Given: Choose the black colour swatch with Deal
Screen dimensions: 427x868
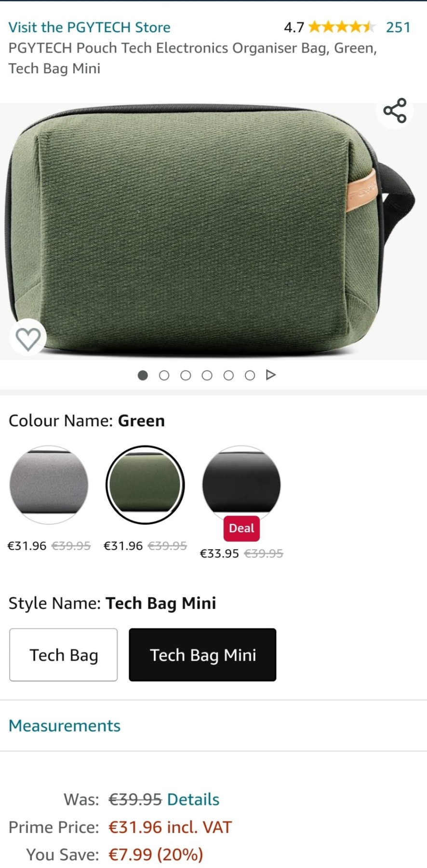Looking at the screenshot, I should pos(241,485).
